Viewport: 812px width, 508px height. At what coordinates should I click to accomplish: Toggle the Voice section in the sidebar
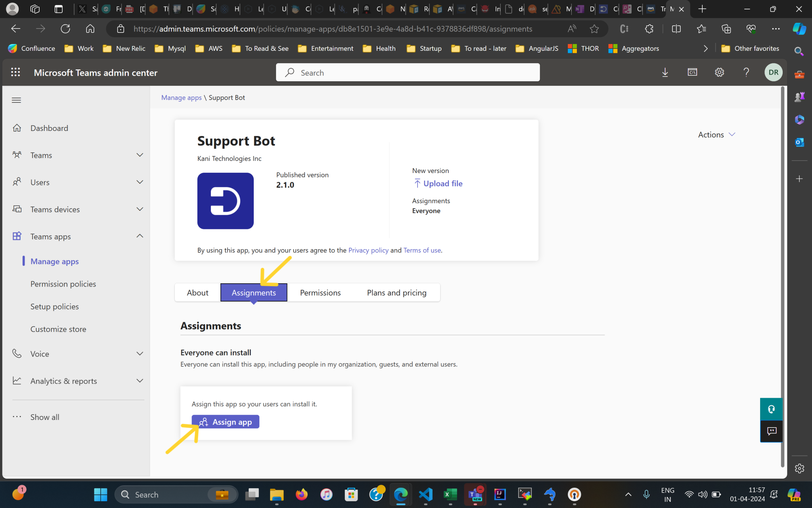pyautogui.click(x=140, y=354)
